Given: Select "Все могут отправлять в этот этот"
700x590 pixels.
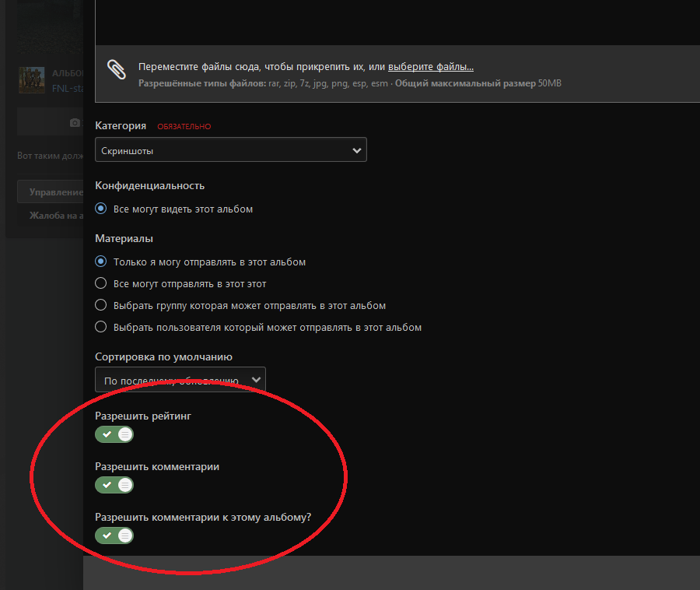Looking at the screenshot, I should pyautogui.click(x=100, y=284).
